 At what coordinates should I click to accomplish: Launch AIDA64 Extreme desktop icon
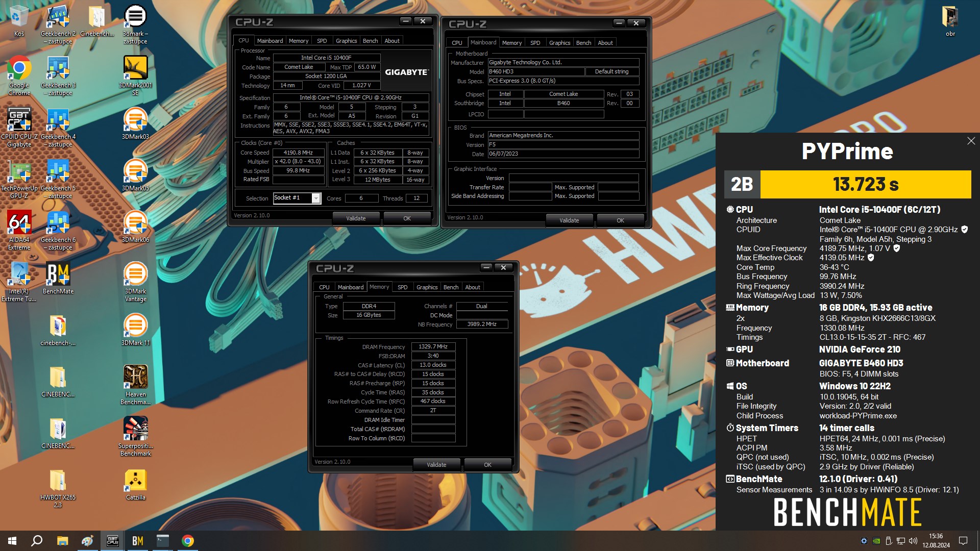coord(19,231)
